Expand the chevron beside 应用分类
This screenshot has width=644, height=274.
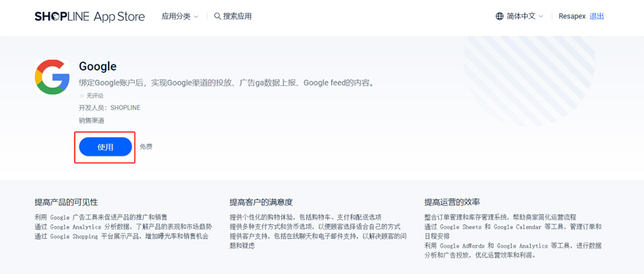coord(196,17)
